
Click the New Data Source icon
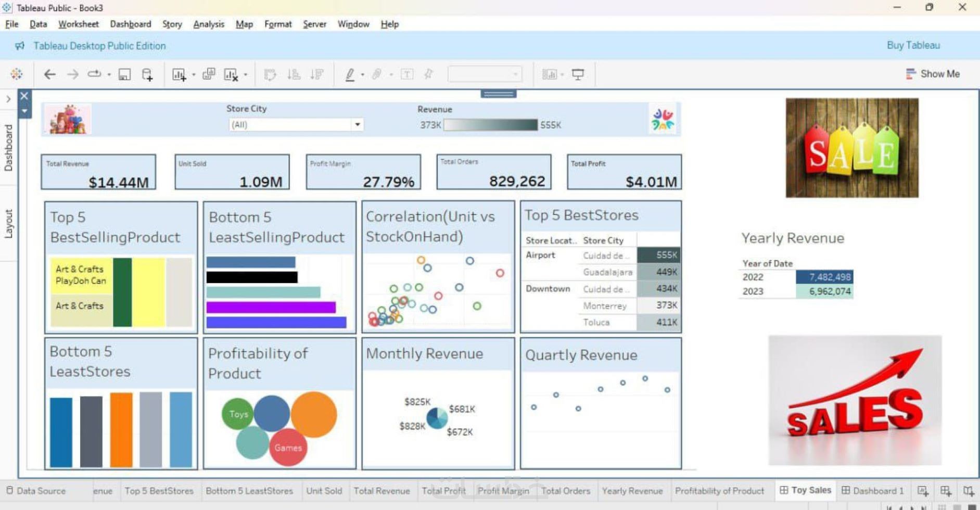pyautogui.click(x=147, y=74)
